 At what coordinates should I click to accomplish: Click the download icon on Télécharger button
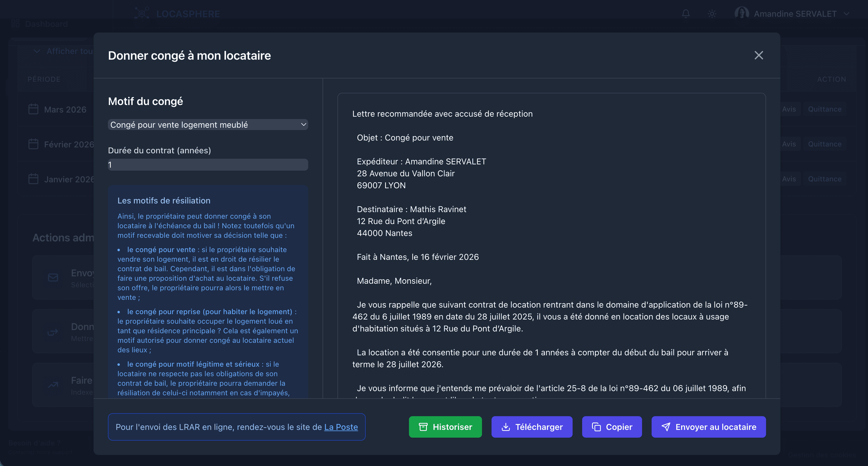click(x=506, y=427)
